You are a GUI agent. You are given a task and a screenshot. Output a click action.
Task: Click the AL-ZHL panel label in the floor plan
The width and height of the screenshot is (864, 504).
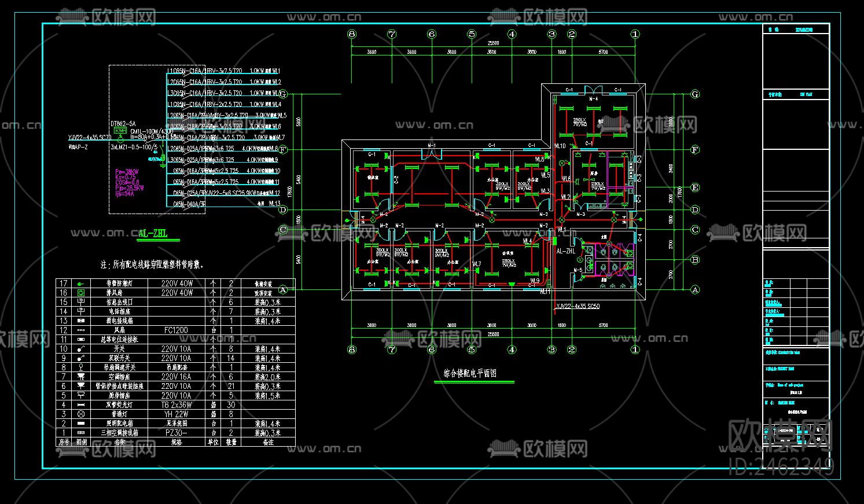click(565, 252)
